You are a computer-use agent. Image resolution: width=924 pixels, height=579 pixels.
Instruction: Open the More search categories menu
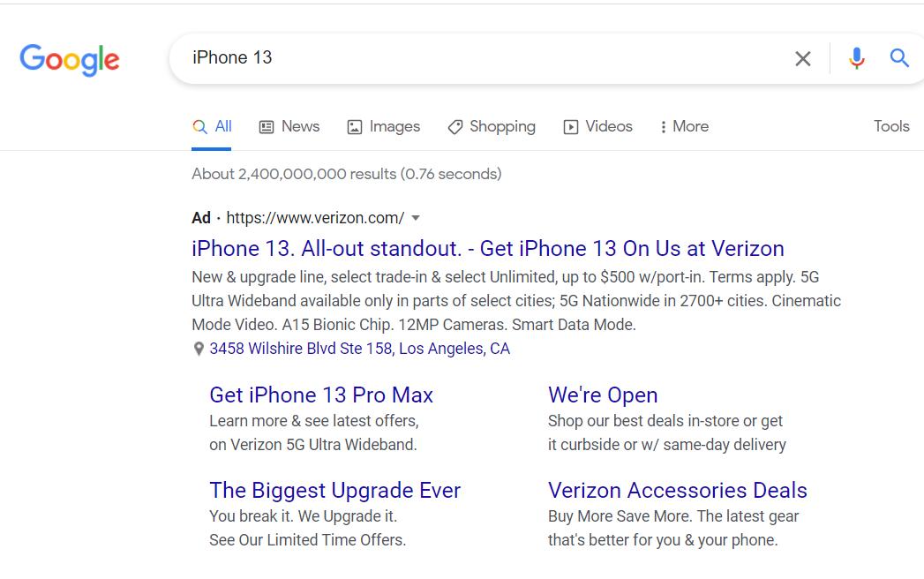(684, 127)
